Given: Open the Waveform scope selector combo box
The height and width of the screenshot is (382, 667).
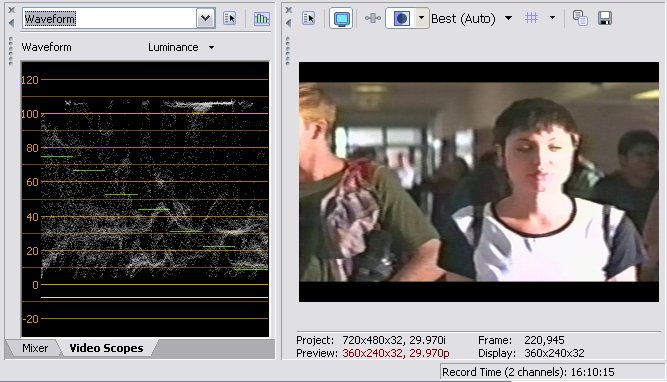Looking at the screenshot, I should 205,18.
